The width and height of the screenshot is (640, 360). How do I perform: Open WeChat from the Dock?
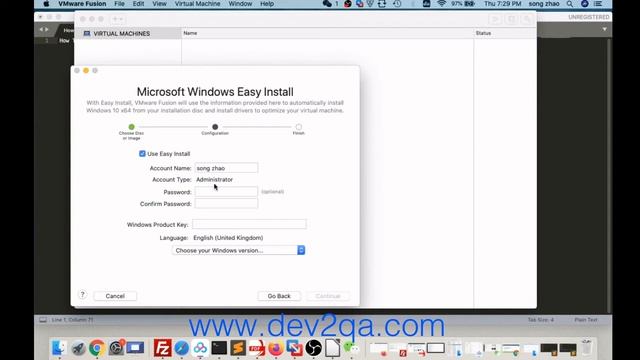coord(351,348)
